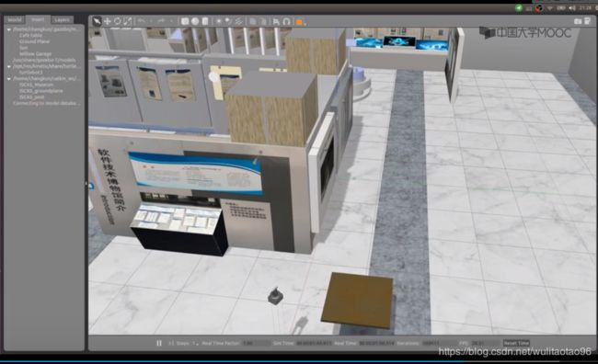Image resolution: width=598 pixels, height=364 pixels.
Task: Select the ISCAS_groundplane model
Action: 40,91
